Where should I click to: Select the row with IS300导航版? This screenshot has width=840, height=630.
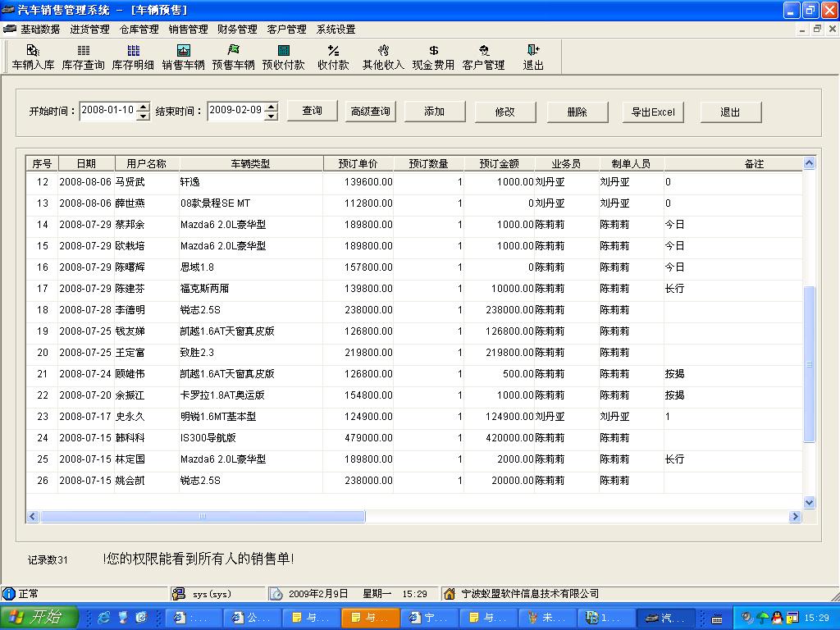click(x=414, y=438)
